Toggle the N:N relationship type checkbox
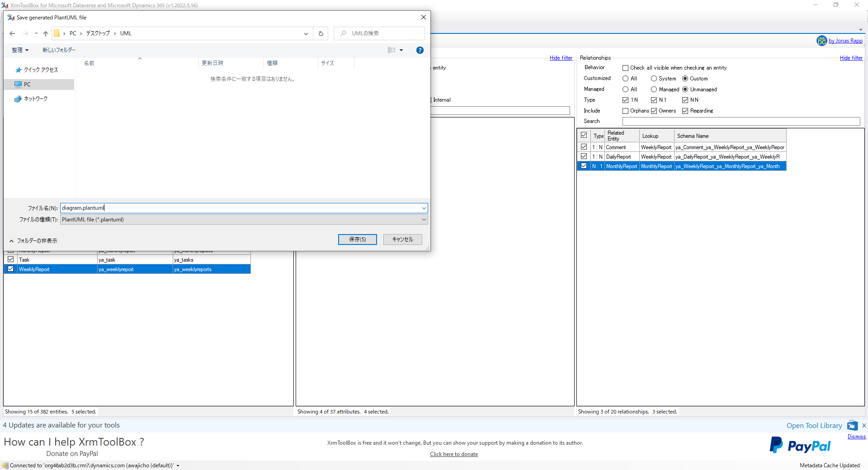Viewport: 868px width, 470px height. [685, 100]
